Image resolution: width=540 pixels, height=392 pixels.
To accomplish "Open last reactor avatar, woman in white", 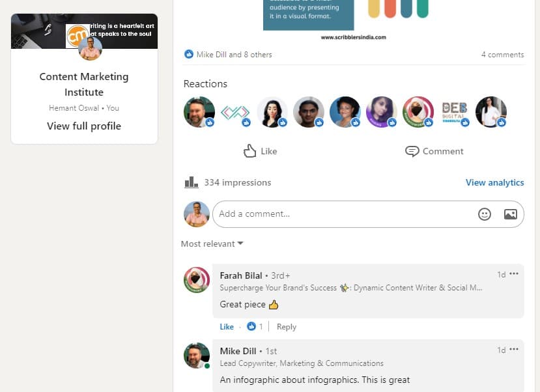I will point(491,112).
